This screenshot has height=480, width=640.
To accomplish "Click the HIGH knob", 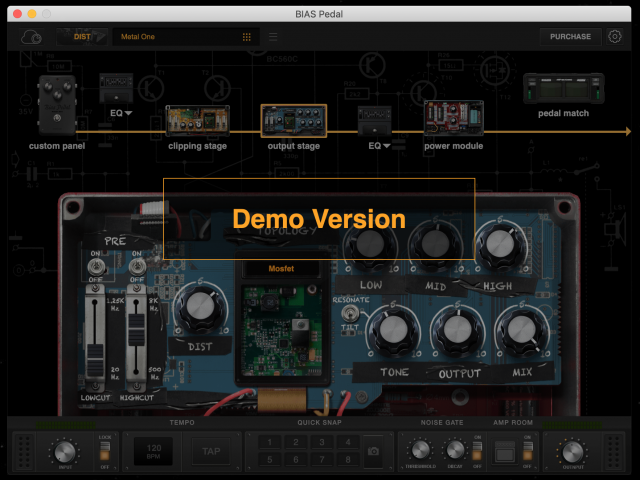I will pyautogui.click(x=500, y=246).
